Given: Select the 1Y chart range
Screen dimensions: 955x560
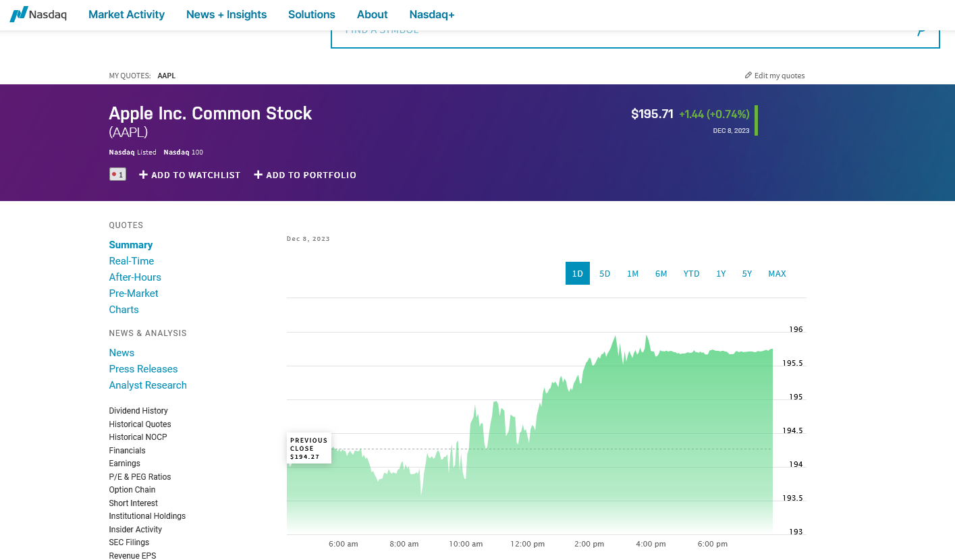Looking at the screenshot, I should (x=721, y=273).
